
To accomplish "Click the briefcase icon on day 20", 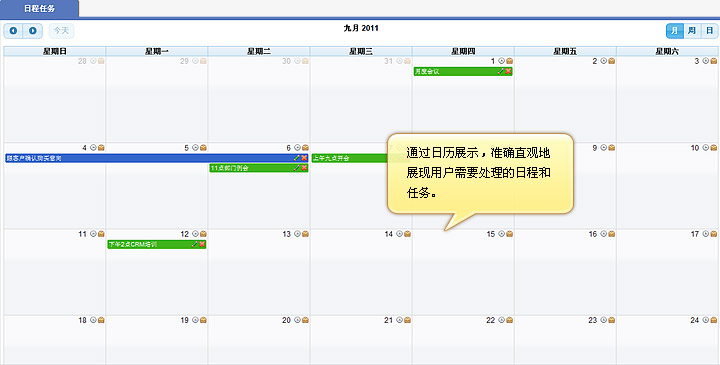I will (x=305, y=320).
